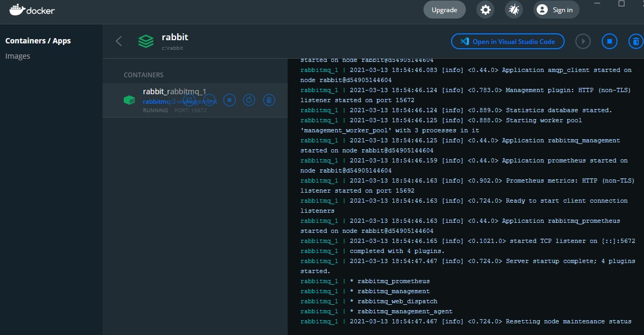Click log text 'Resetting node maintenance status'
Image resolution: width=644 pixels, height=335 pixels.
pos(568,321)
